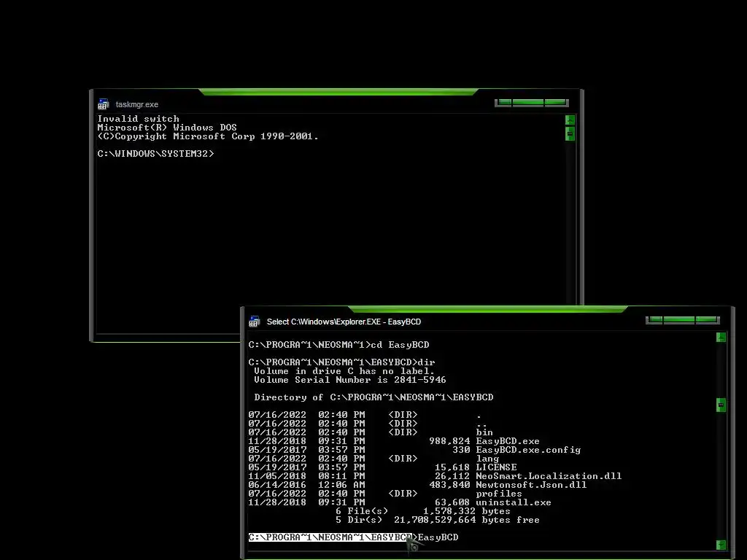Click the file size 988,824
The width and height of the screenshot is (747, 560).
[x=449, y=441]
